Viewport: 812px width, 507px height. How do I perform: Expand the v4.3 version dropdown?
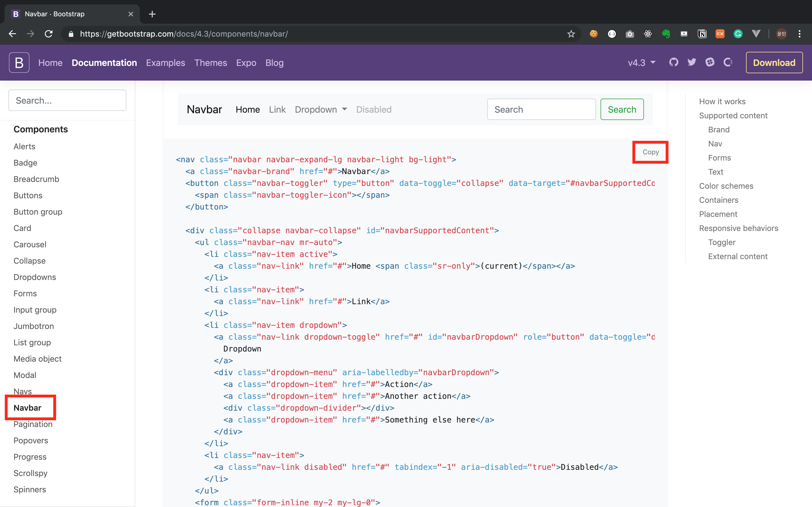(x=641, y=63)
